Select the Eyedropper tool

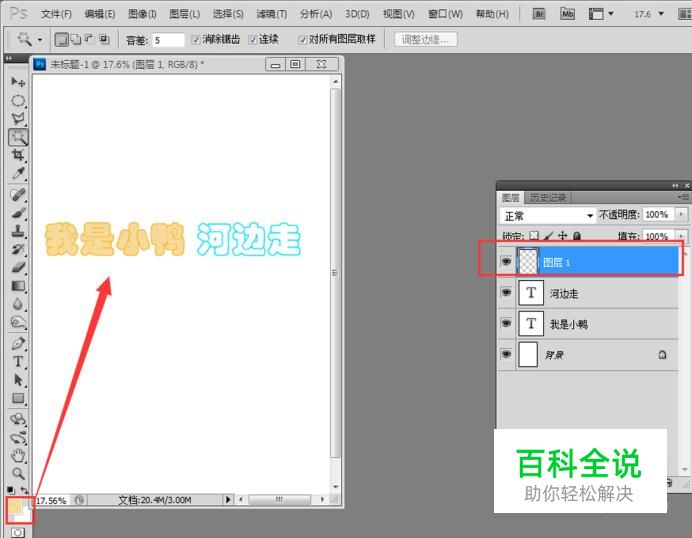18,173
